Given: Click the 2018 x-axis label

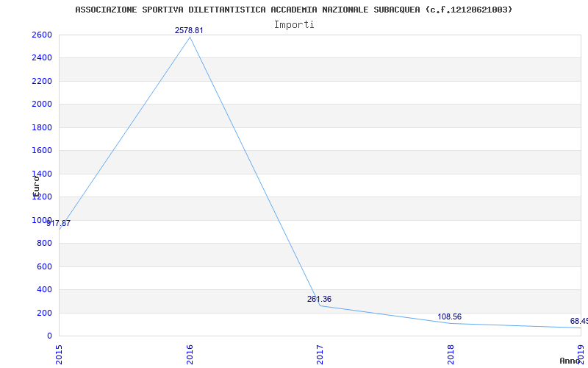Looking at the screenshot, I should (451, 355).
